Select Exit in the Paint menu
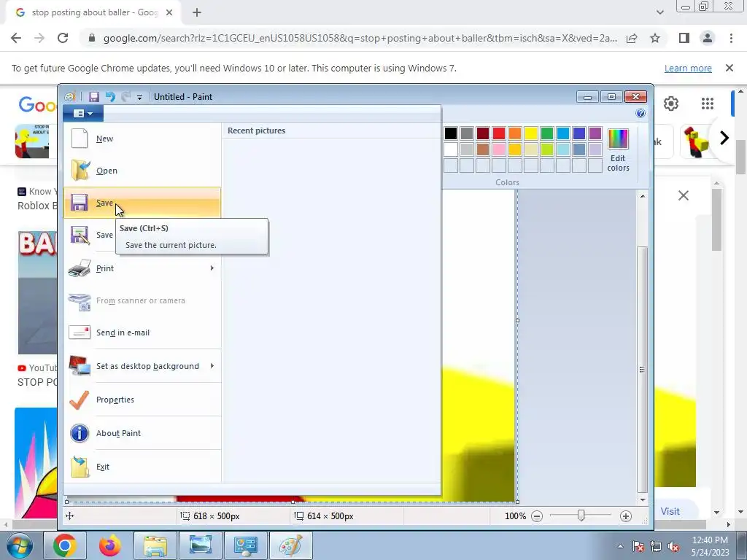747x560 pixels. (x=142, y=467)
